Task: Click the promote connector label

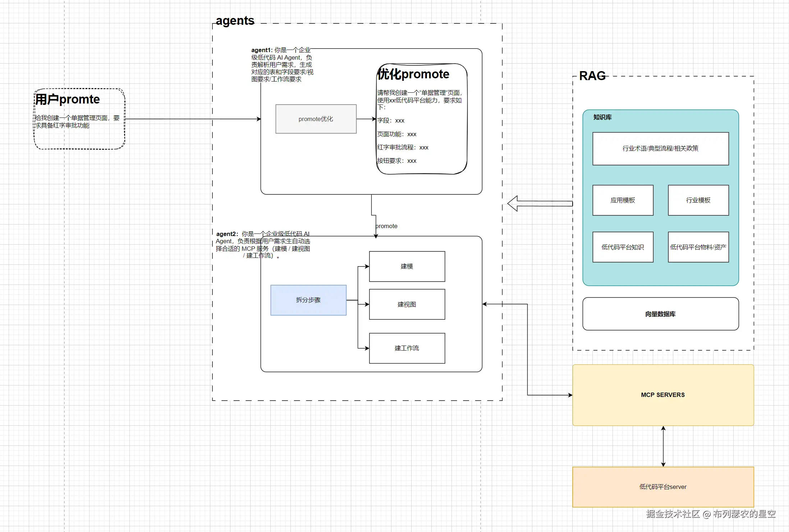Action: 386,226
